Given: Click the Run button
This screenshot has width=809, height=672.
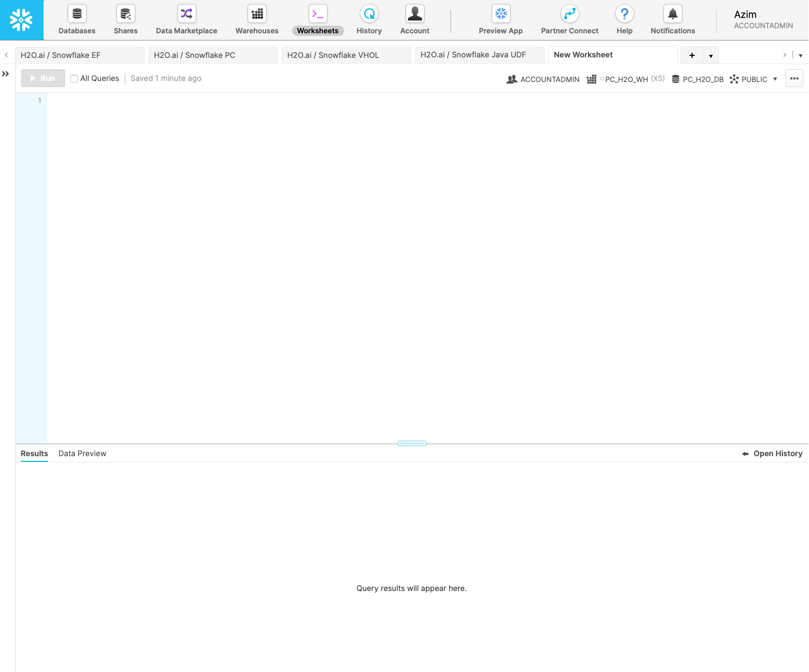Looking at the screenshot, I should tap(43, 78).
